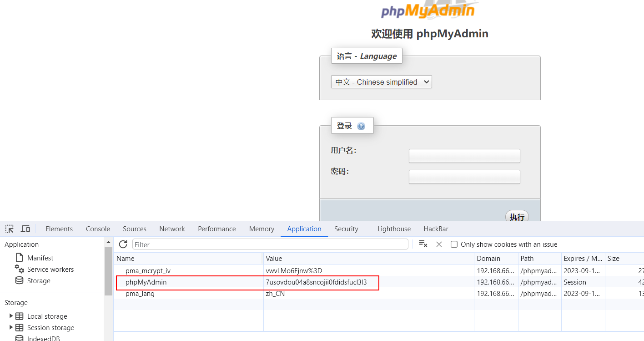Click the cookie Filter text box
Image resolution: width=644 pixels, height=341 pixels.
[270, 244]
